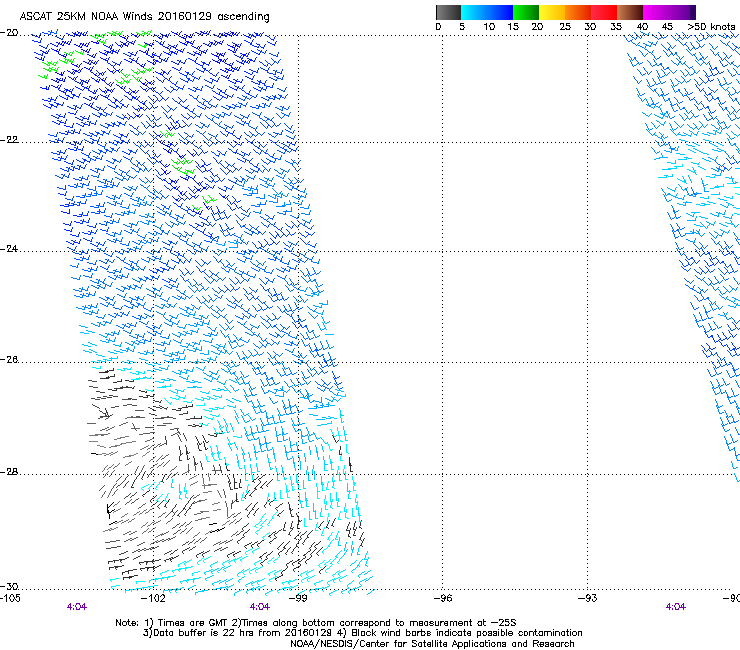Click the '-105' longitude axis label

(x=10, y=598)
